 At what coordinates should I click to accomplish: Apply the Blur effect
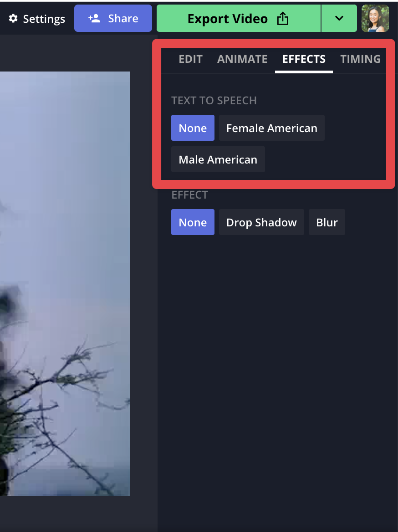(x=327, y=222)
